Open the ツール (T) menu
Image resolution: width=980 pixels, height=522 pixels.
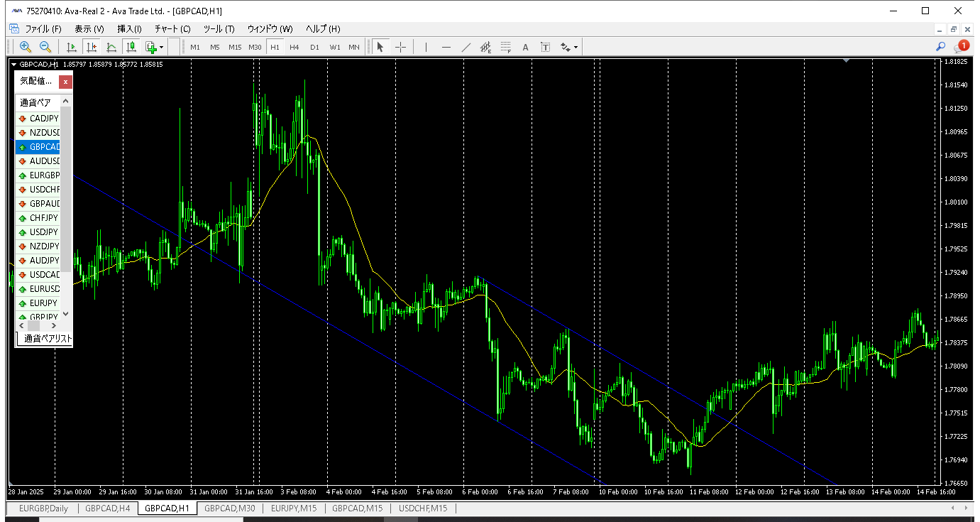pos(219,29)
